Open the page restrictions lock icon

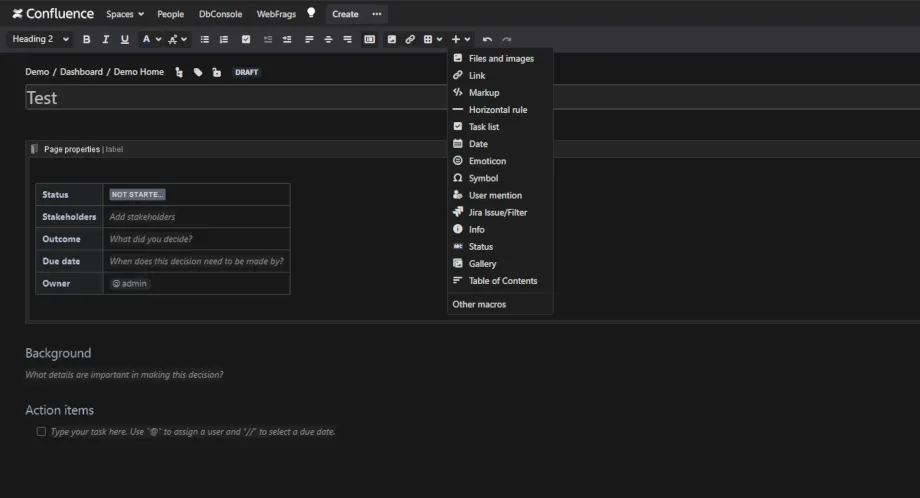(217, 72)
